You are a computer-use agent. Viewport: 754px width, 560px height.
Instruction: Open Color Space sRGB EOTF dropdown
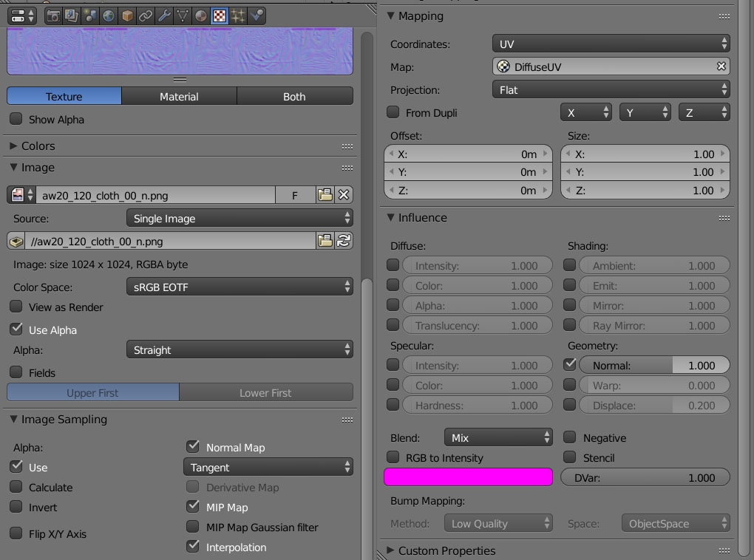tap(240, 287)
